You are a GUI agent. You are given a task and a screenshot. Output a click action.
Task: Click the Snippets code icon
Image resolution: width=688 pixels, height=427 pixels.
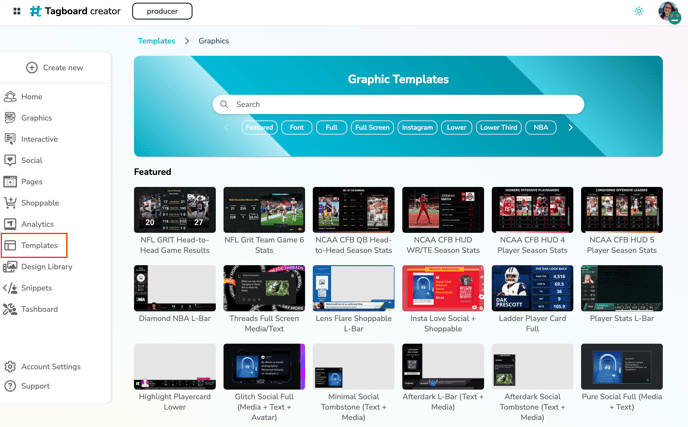(x=10, y=288)
